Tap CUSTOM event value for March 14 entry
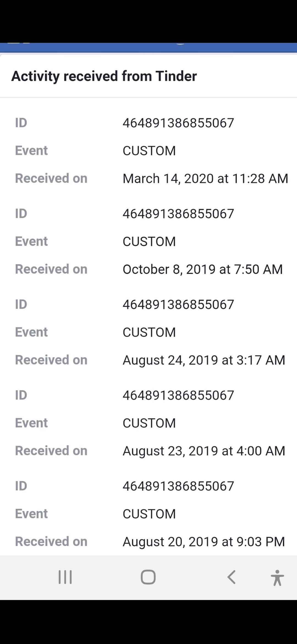This screenshot has width=297, height=644. pyautogui.click(x=149, y=151)
